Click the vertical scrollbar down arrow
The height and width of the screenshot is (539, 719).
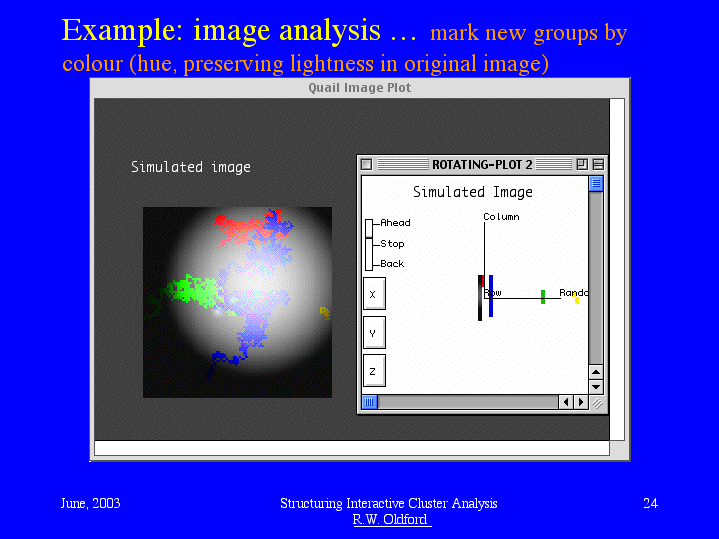(x=596, y=386)
